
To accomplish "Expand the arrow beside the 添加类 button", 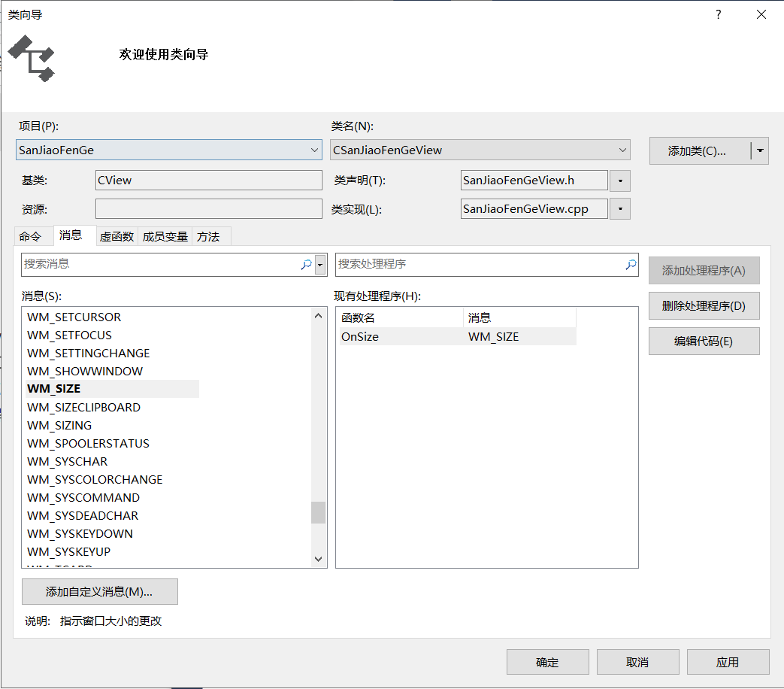I will pyautogui.click(x=760, y=150).
